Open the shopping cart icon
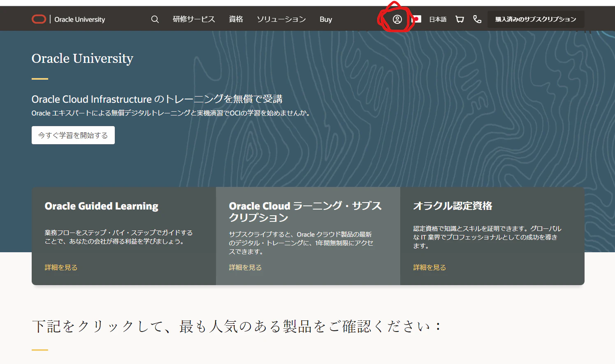The image size is (615, 364). [x=460, y=19]
